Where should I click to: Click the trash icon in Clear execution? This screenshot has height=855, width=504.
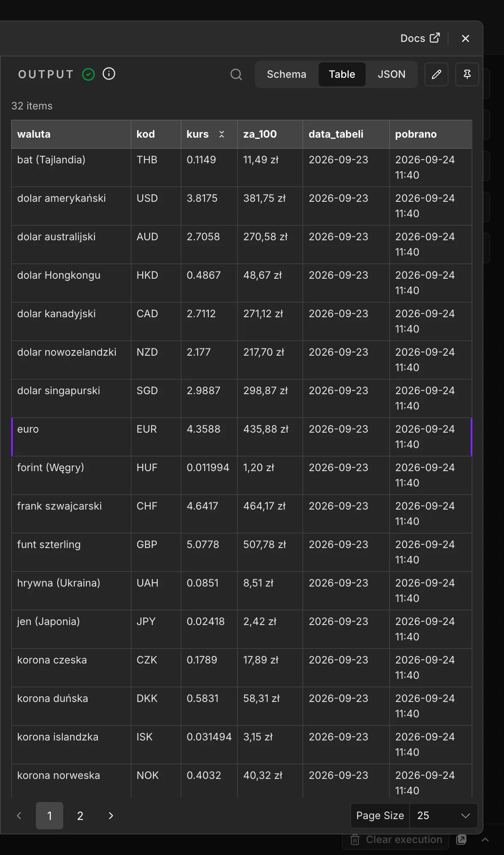[355, 840]
